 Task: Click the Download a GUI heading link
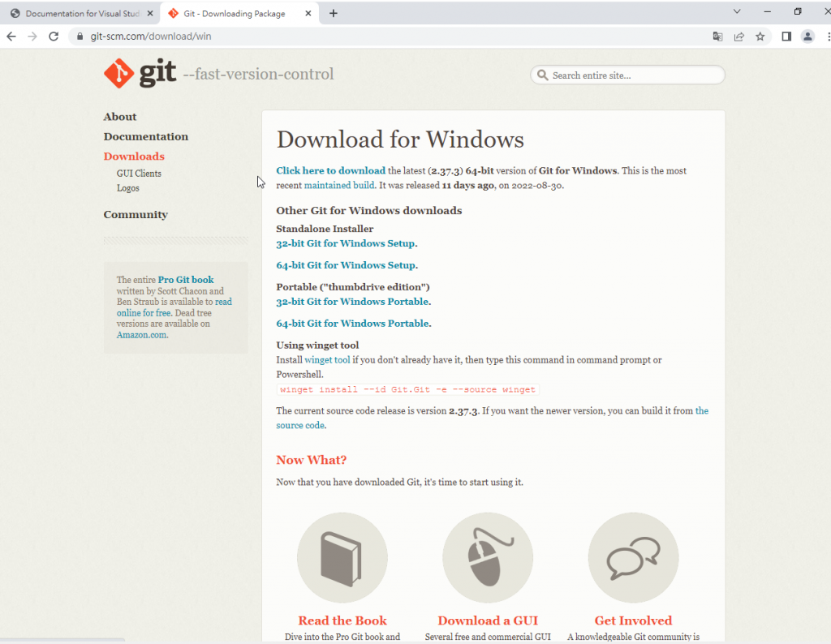tap(488, 620)
